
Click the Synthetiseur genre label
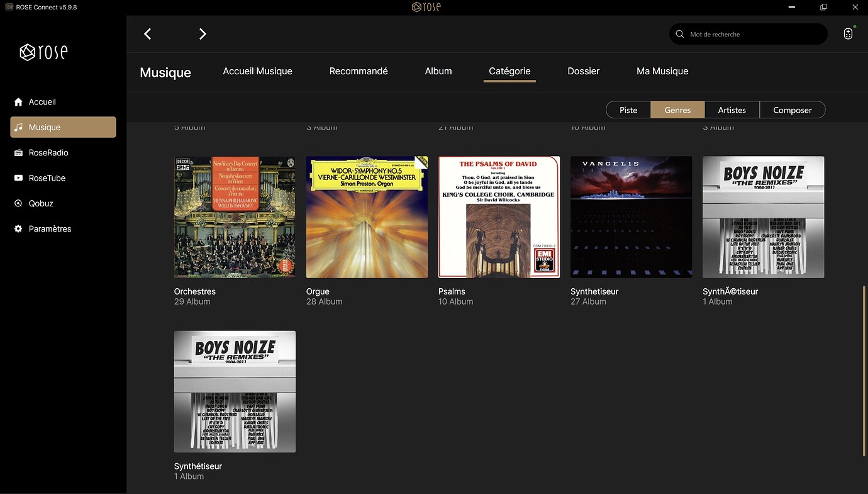[594, 291]
